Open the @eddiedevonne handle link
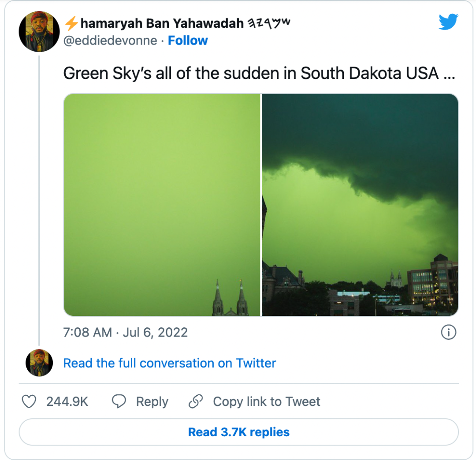The image size is (476, 461). [x=111, y=41]
